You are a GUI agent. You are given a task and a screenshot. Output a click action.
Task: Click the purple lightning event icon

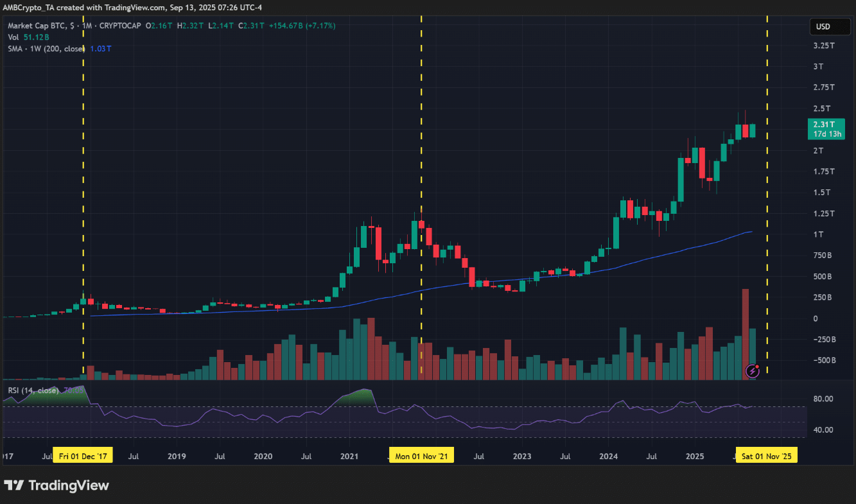tap(753, 370)
